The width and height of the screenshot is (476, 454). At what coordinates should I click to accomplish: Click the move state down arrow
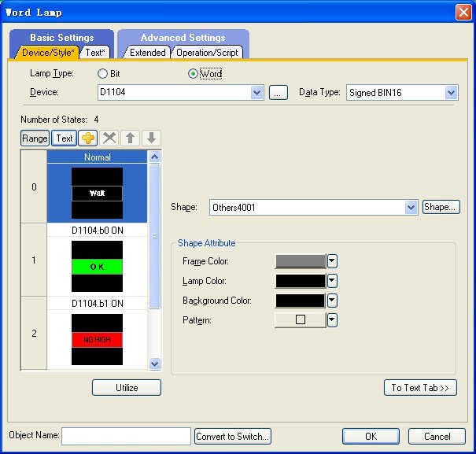pyautogui.click(x=151, y=138)
